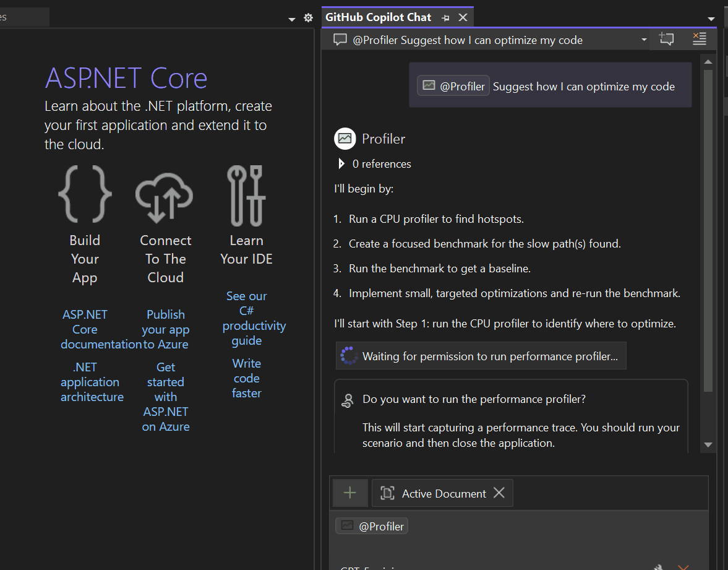Open the left panel window dropdown arrow
This screenshot has height=570, width=728.
click(292, 19)
